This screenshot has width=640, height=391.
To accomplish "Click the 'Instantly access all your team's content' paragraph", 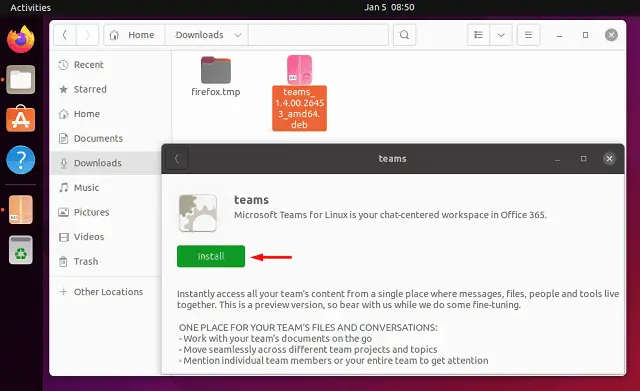I will coord(398,299).
